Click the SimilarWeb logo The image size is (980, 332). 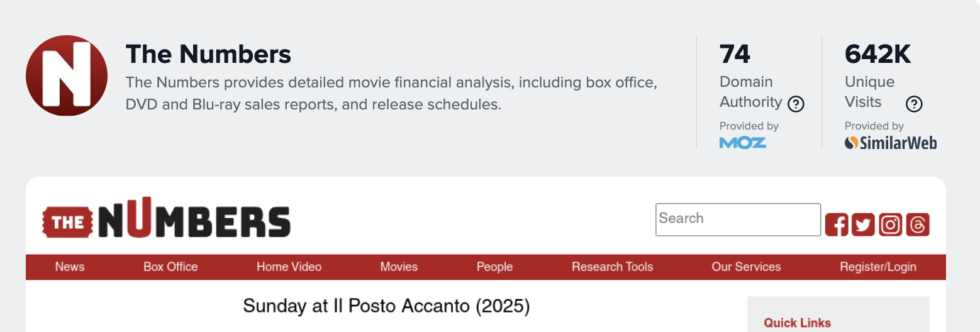[x=890, y=143]
